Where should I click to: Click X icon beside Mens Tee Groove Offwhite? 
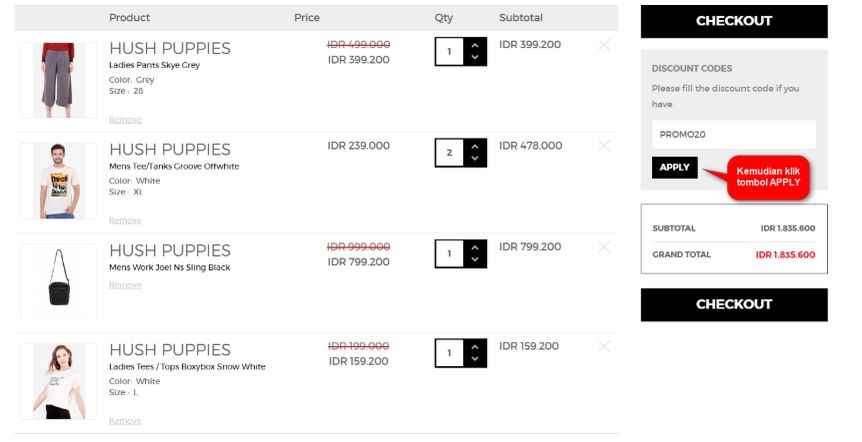coord(604,146)
